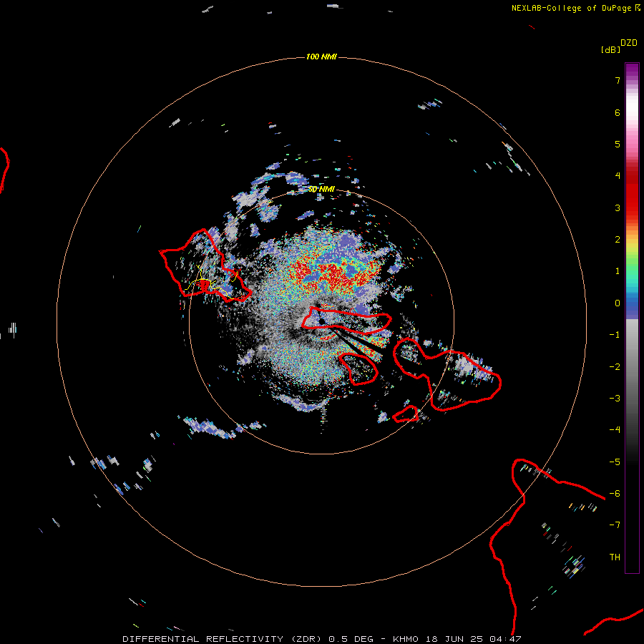The width and height of the screenshot is (644, 644).
Task: Click the 4 value on color scale
Action: (618, 176)
